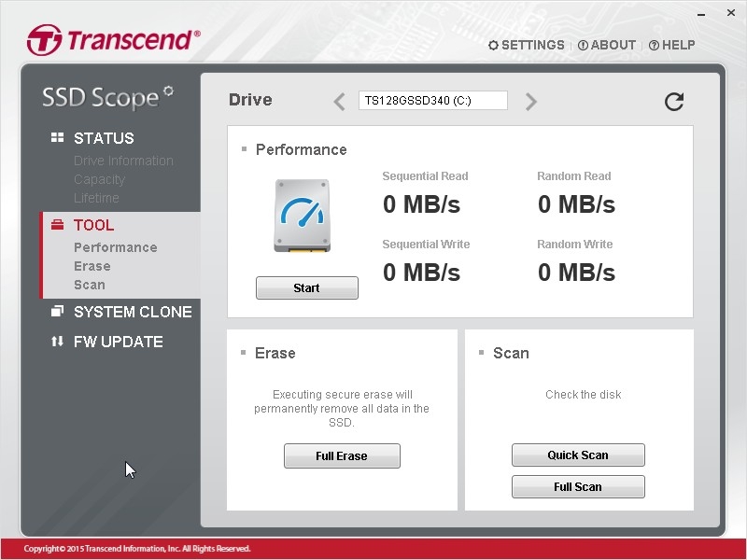Screen dimensions: 747x560
Task: Open the ABOUT page
Action: [606, 45]
